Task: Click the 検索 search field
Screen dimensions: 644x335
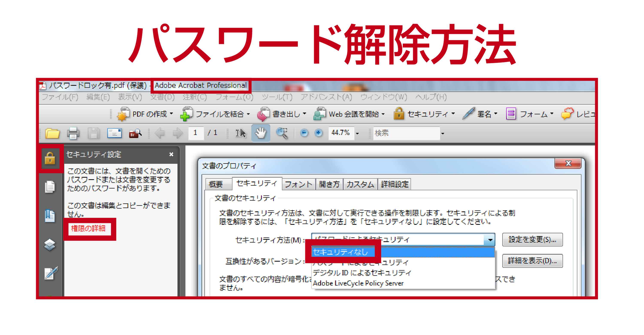Action: [406, 133]
